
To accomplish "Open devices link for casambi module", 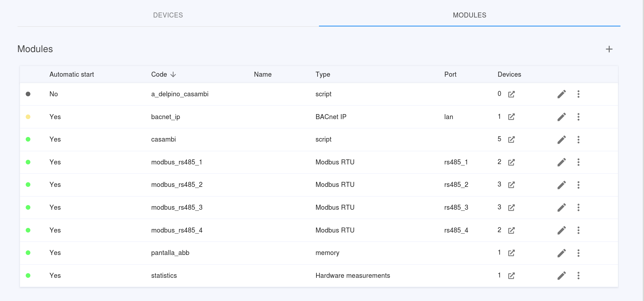I will click(511, 139).
